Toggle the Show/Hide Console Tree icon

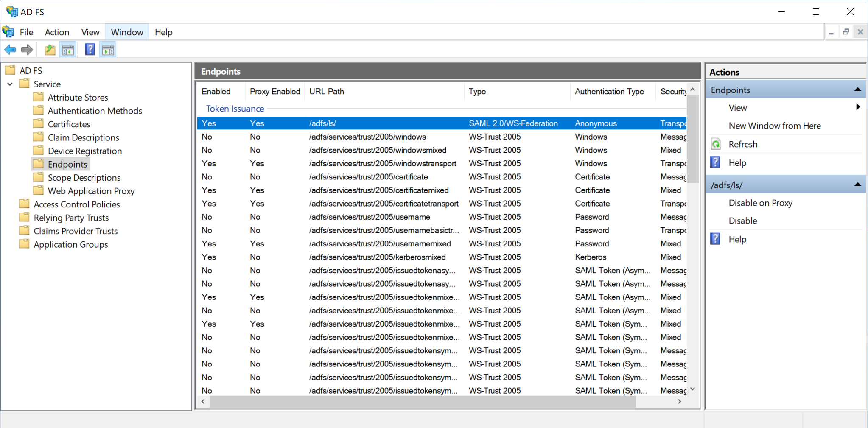68,50
